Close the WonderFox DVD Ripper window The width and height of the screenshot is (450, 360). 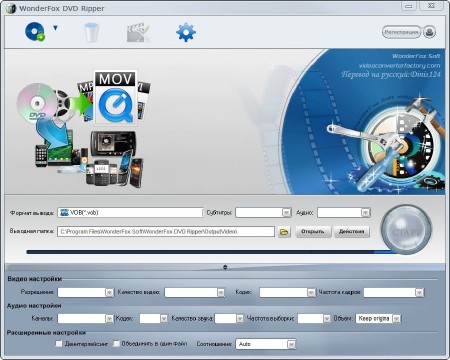(431, 6)
